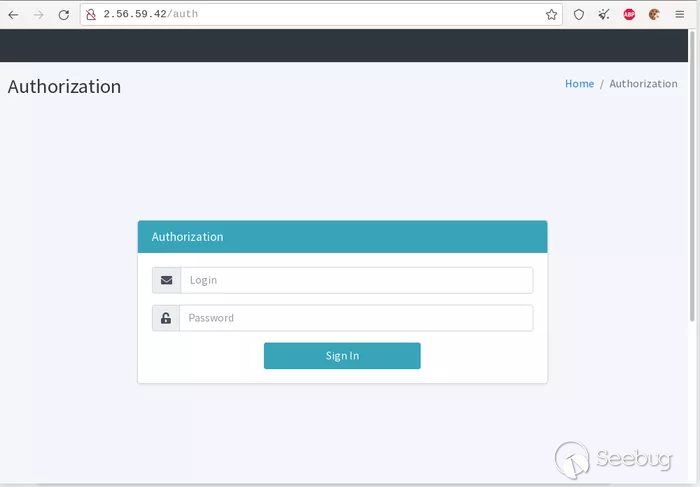The width and height of the screenshot is (700, 487).
Task: Click the page vertical scrollbar
Action: point(692,176)
